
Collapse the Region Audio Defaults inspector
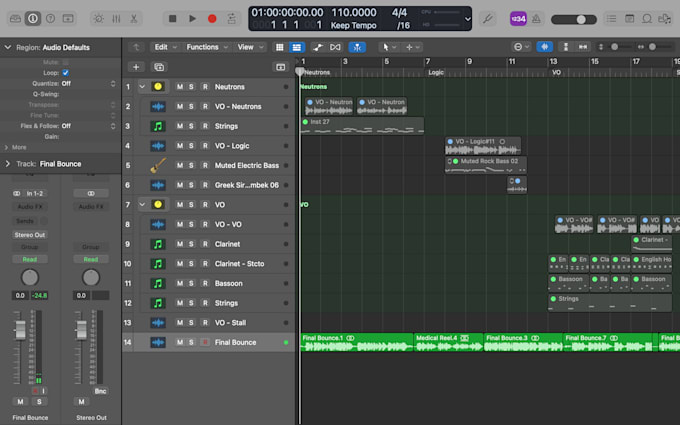click(7, 47)
